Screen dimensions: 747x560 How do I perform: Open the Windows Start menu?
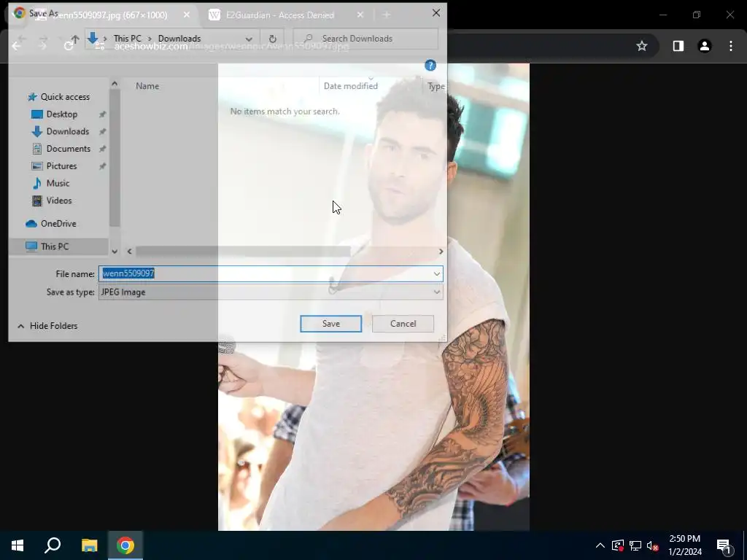click(x=18, y=545)
